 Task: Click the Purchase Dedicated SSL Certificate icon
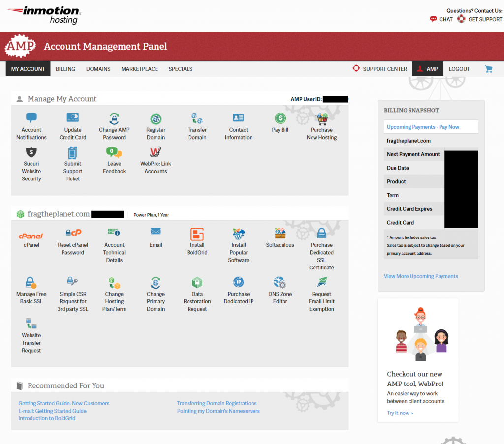click(322, 233)
